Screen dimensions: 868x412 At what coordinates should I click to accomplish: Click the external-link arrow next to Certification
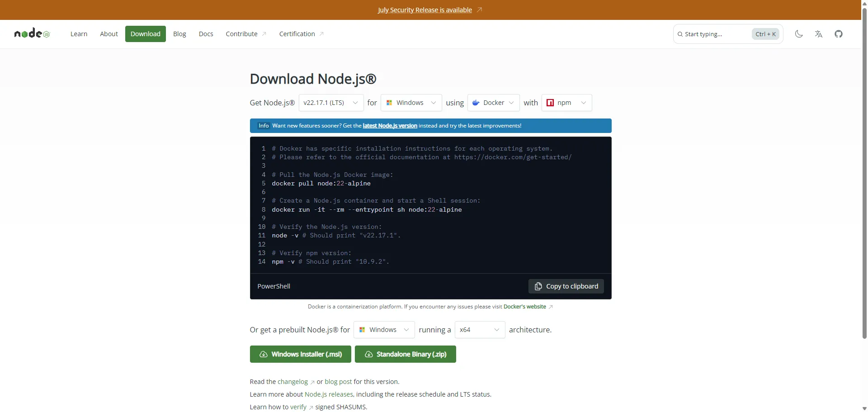(x=321, y=33)
